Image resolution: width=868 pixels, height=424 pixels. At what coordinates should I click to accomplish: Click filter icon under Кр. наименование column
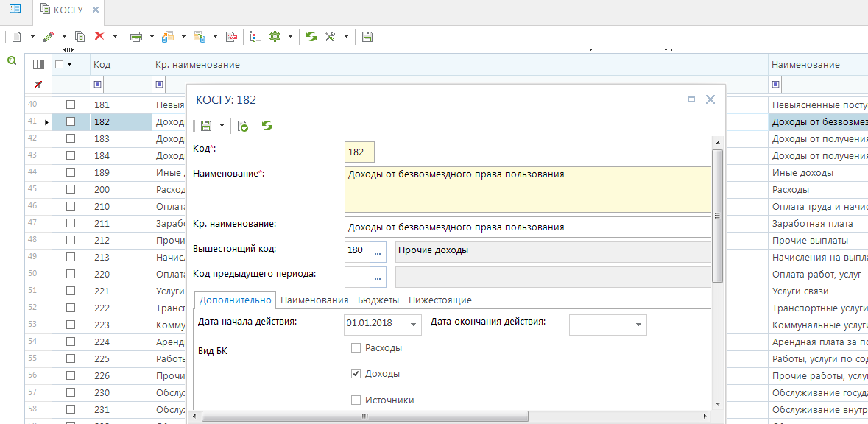(x=160, y=84)
